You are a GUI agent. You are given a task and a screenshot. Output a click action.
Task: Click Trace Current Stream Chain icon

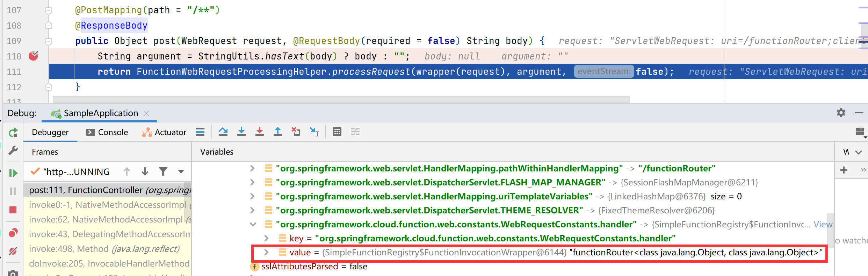point(355,132)
